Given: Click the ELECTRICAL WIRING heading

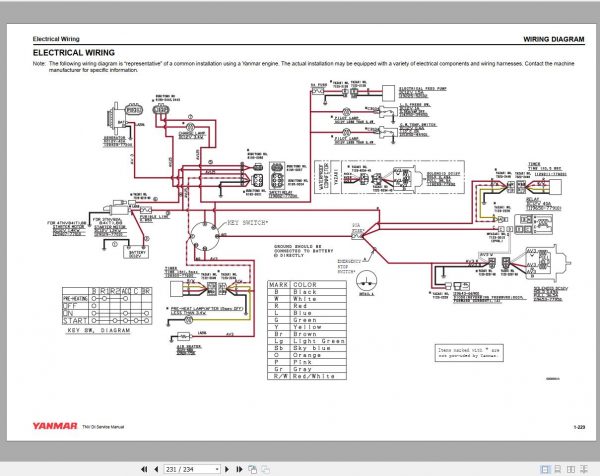Looking at the screenshot, I should [x=74, y=53].
